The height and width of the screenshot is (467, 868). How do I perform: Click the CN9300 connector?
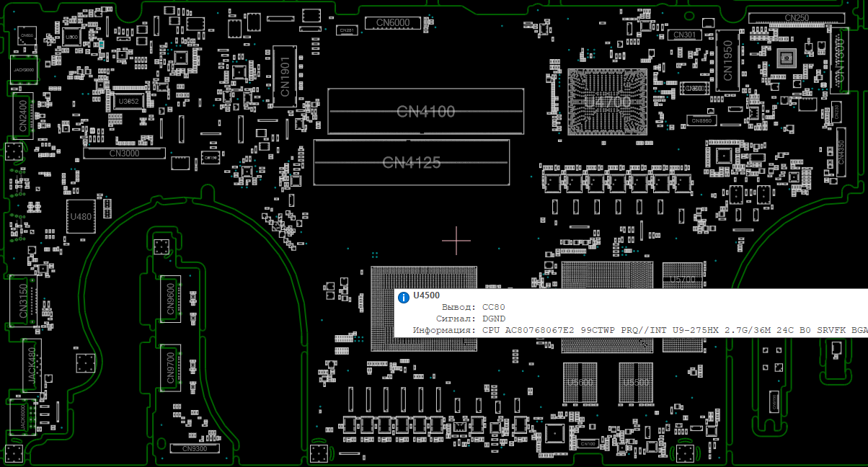click(x=194, y=449)
